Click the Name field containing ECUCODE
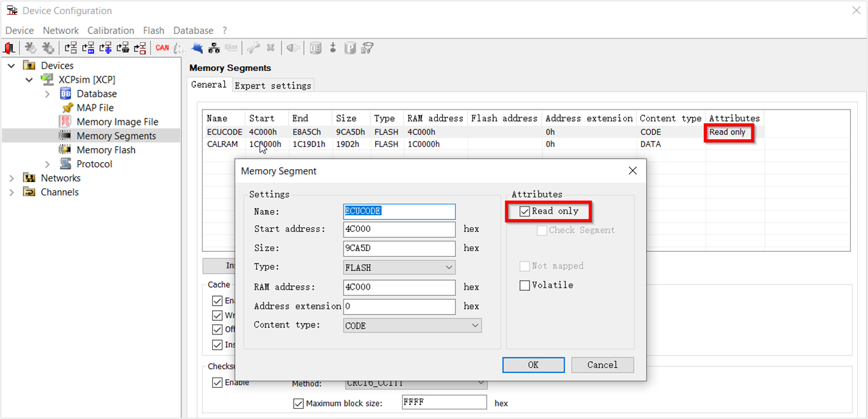This screenshot has width=868, height=419. tap(399, 211)
